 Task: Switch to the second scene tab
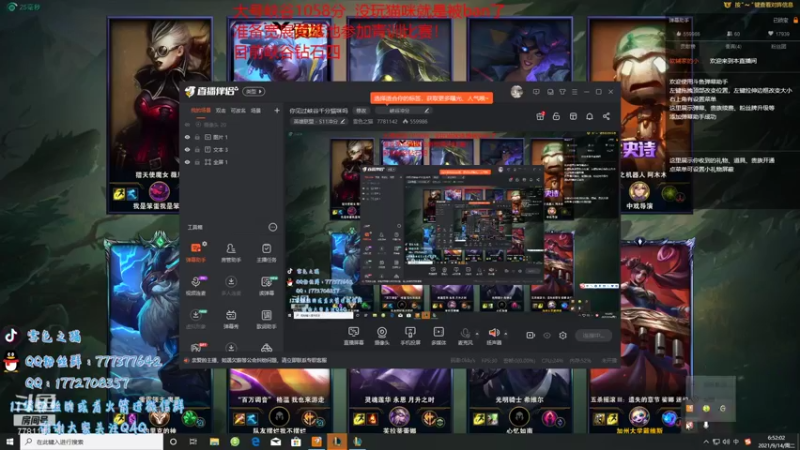pyautogui.click(x=220, y=110)
